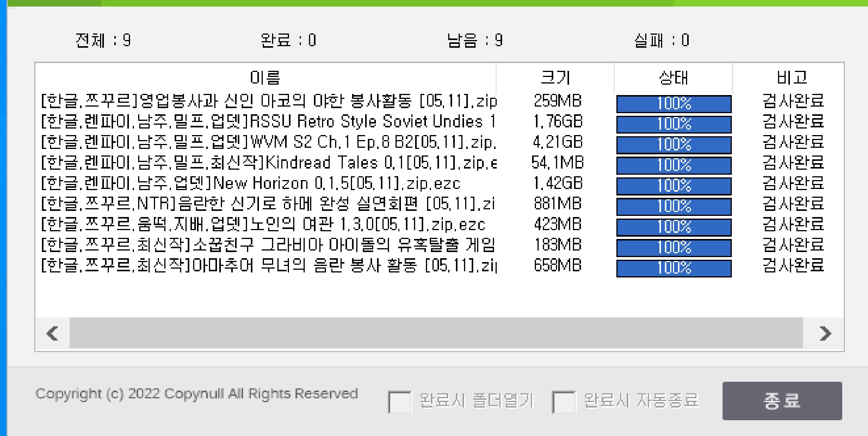868x436 pixels.
Task: Click the 비고 column header
Action: [x=792, y=78]
